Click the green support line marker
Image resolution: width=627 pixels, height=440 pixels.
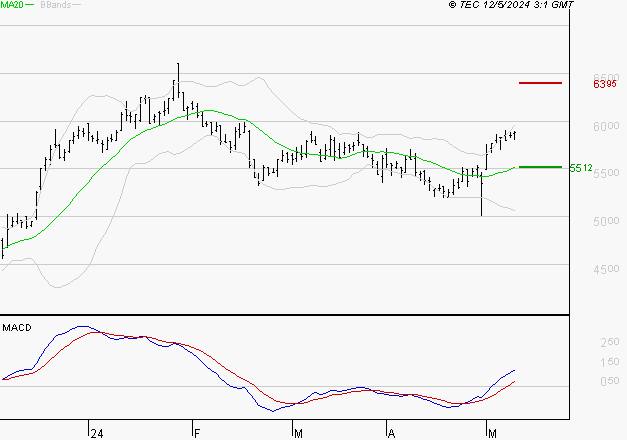click(x=540, y=167)
